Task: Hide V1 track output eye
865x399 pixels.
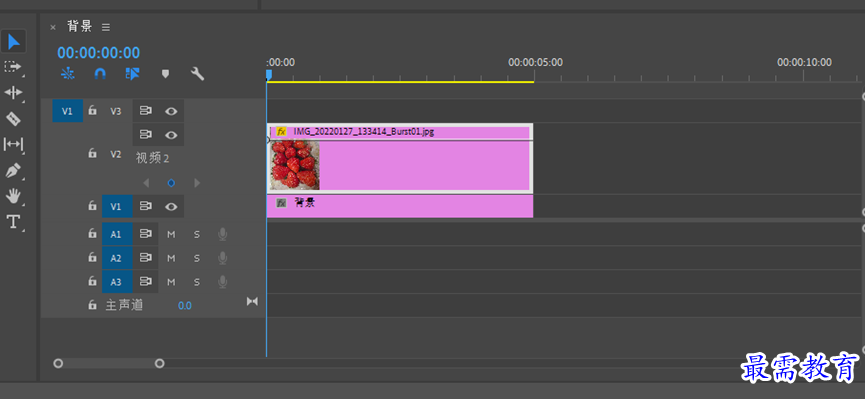Action: click(172, 206)
